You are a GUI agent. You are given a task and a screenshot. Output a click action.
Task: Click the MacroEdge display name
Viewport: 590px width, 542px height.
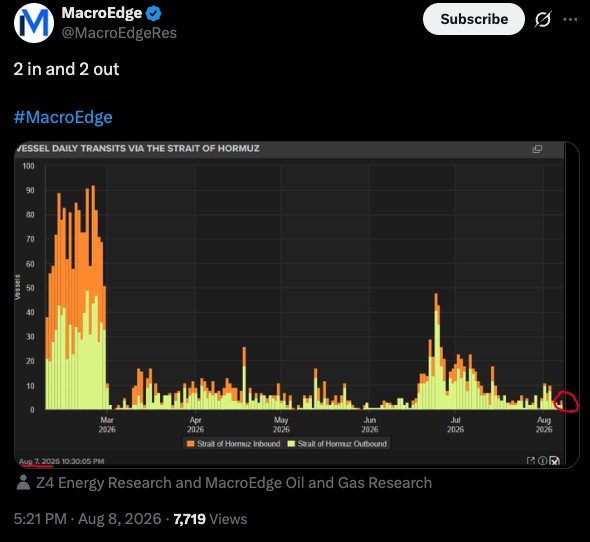[x=102, y=13]
